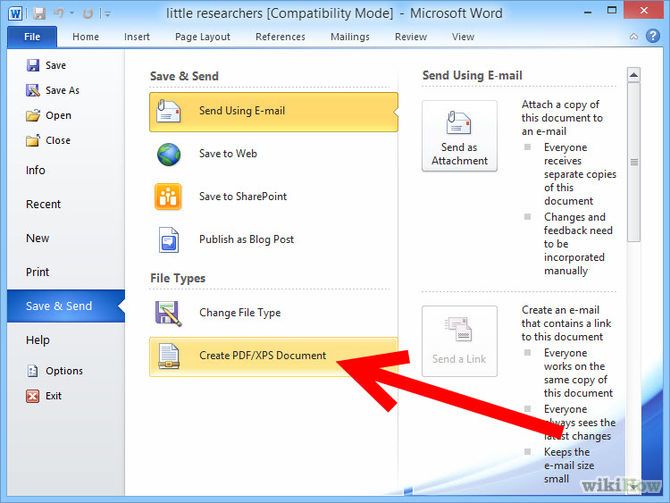Image resolution: width=670 pixels, height=503 pixels.
Task: Open the File tab
Action: 32,37
